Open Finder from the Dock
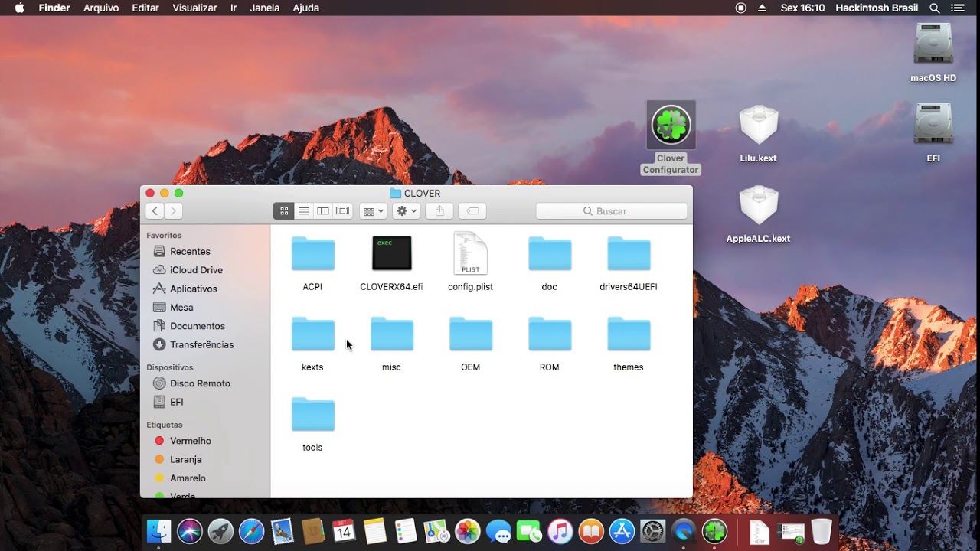Image resolution: width=980 pixels, height=551 pixels. tap(158, 531)
